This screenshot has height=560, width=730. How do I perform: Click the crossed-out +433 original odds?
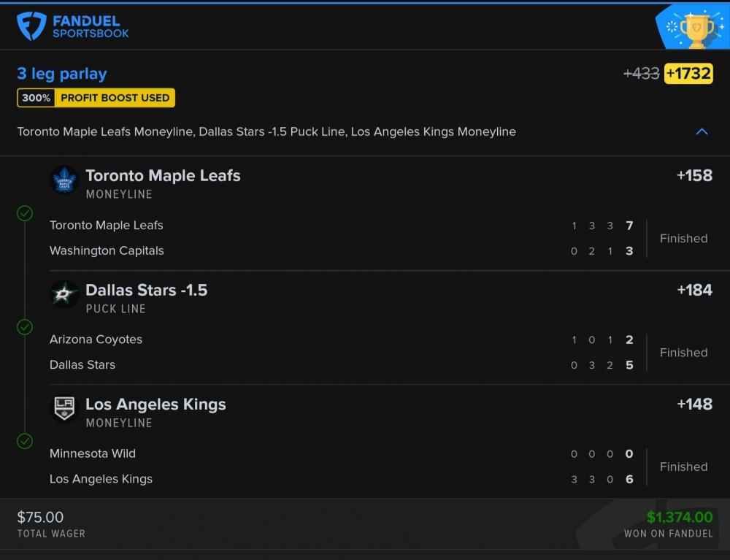coord(641,74)
